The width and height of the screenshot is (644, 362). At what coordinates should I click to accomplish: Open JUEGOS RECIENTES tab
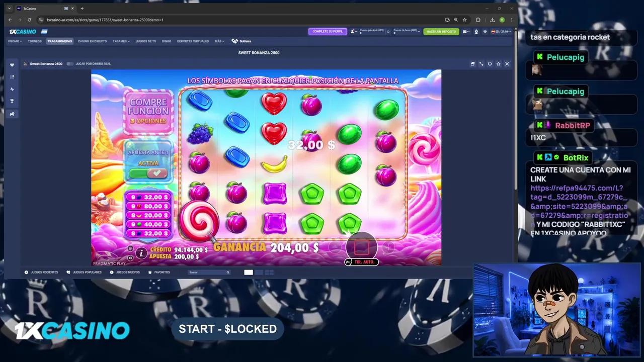42,273
